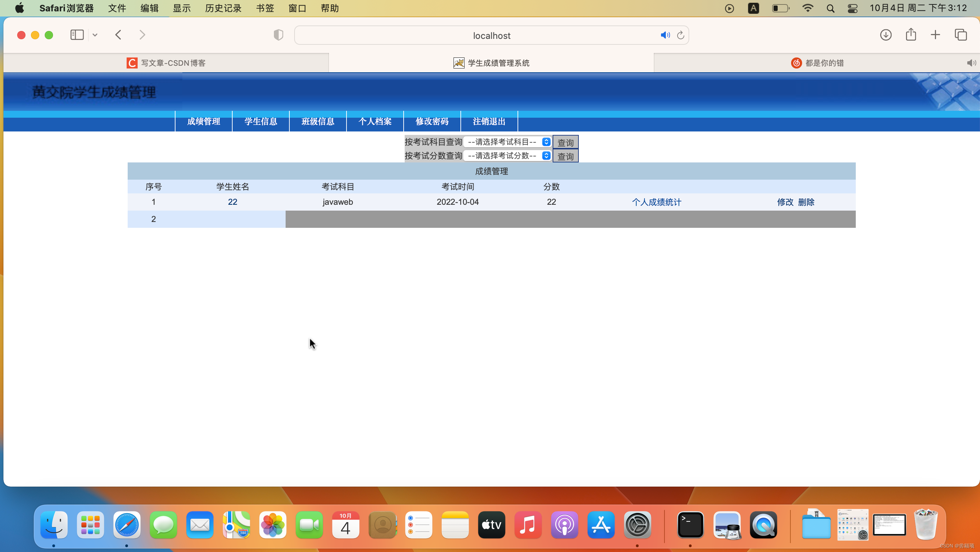Open 修改密码 navigation item

tap(432, 121)
